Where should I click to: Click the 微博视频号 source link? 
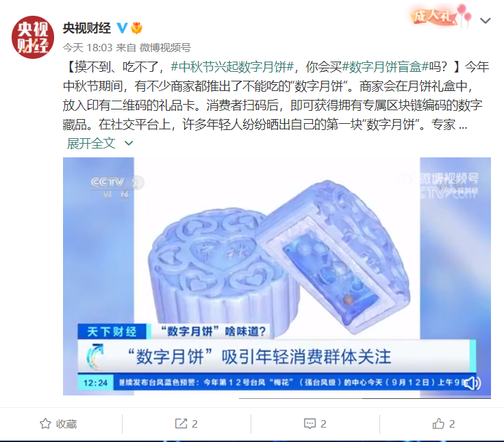[x=165, y=47]
